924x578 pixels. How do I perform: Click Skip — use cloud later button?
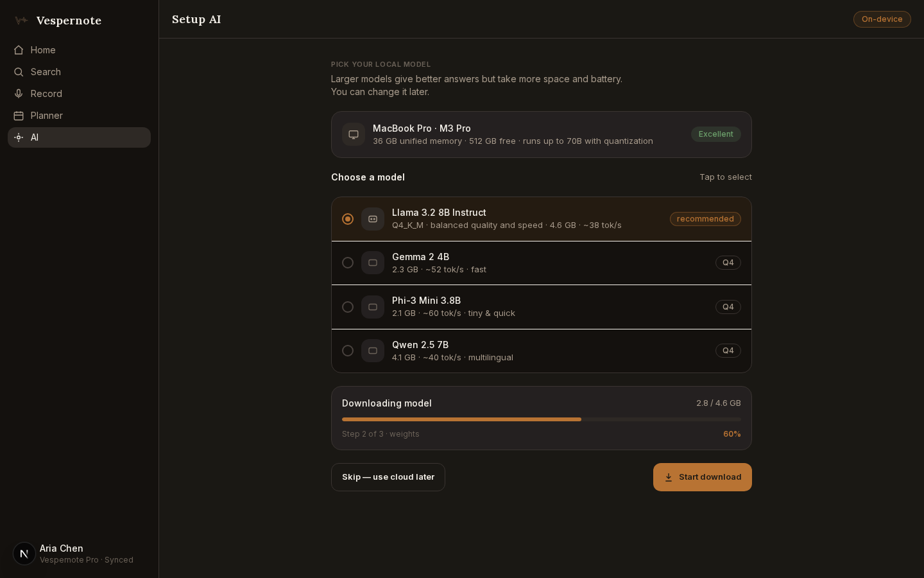pos(388,477)
